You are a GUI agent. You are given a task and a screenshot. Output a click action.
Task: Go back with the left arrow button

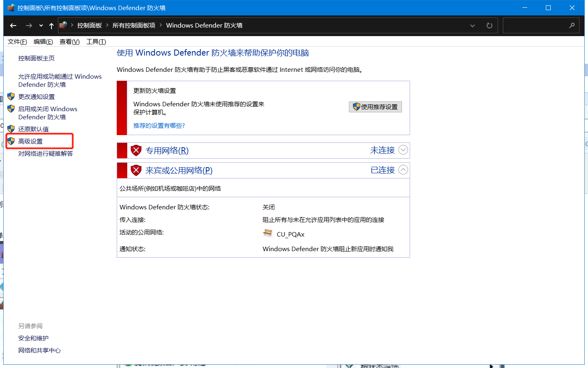13,26
